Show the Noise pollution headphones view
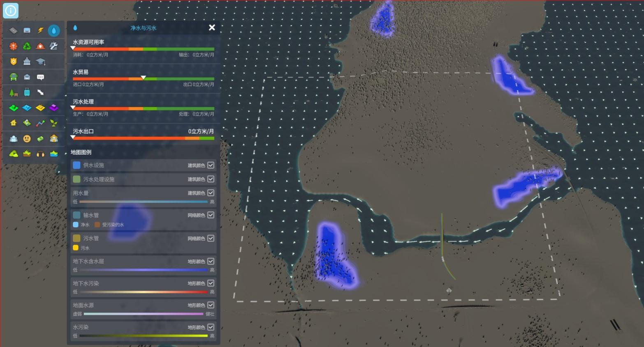The width and height of the screenshot is (644, 347). click(x=40, y=154)
